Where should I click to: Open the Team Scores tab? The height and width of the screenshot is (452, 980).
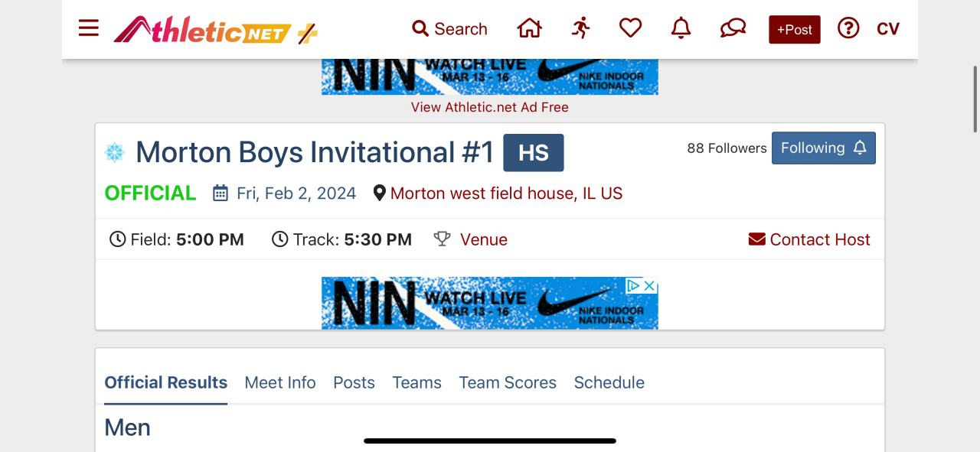pos(508,382)
